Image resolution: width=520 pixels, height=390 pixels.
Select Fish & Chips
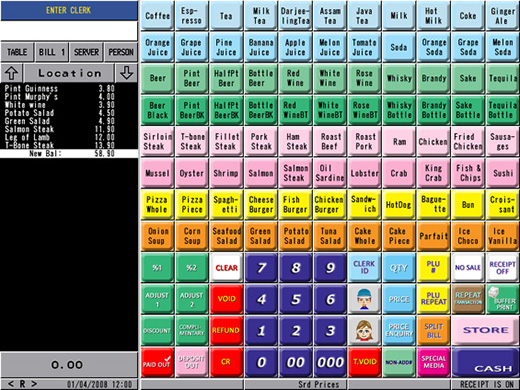[x=468, y=173]
